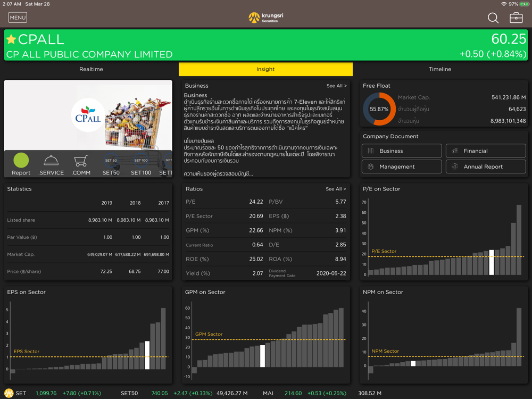532x399 pixels.
Task: Tap the shares count 8,983,101,348
Action: click(x=508, y=121)
